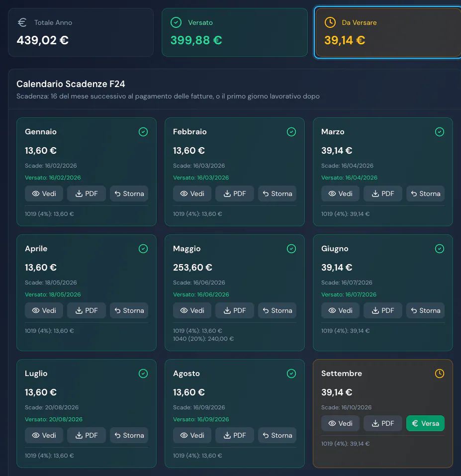Select the Da Versare summary card
This screenshot has height=476, width=461.
tap(388, 32)
